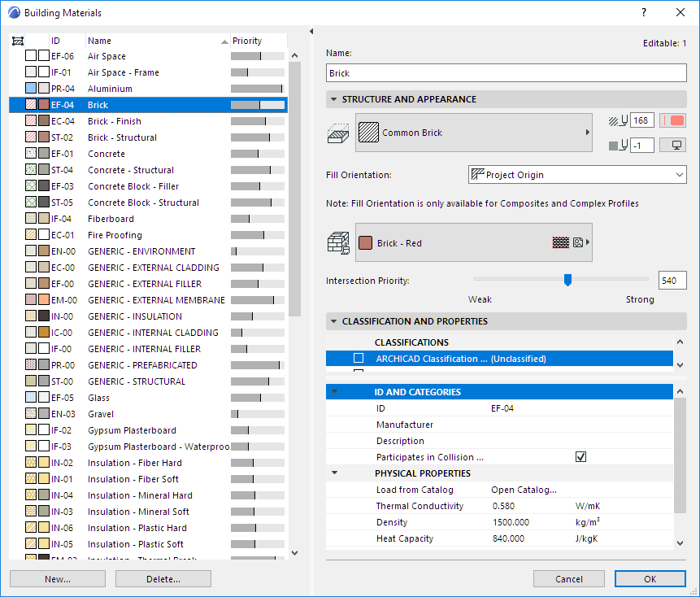The image size is (700, 597).
Task: Click the Manufacturer property row
Action: (499, 425)
